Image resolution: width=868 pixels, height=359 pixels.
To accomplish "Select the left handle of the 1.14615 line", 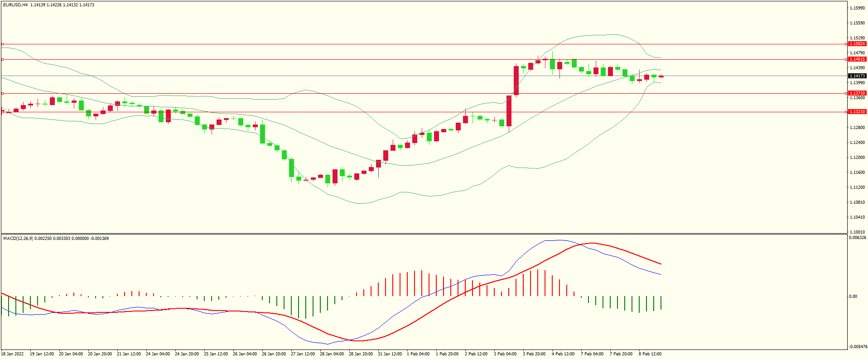I will 2,59.
